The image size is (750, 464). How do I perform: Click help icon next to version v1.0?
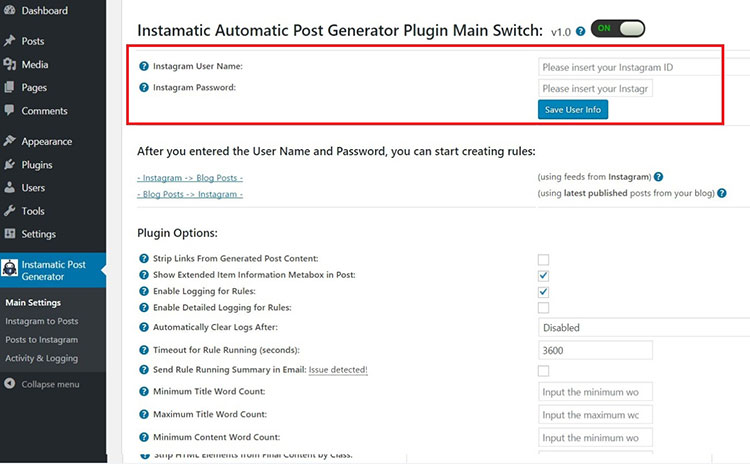580,32
